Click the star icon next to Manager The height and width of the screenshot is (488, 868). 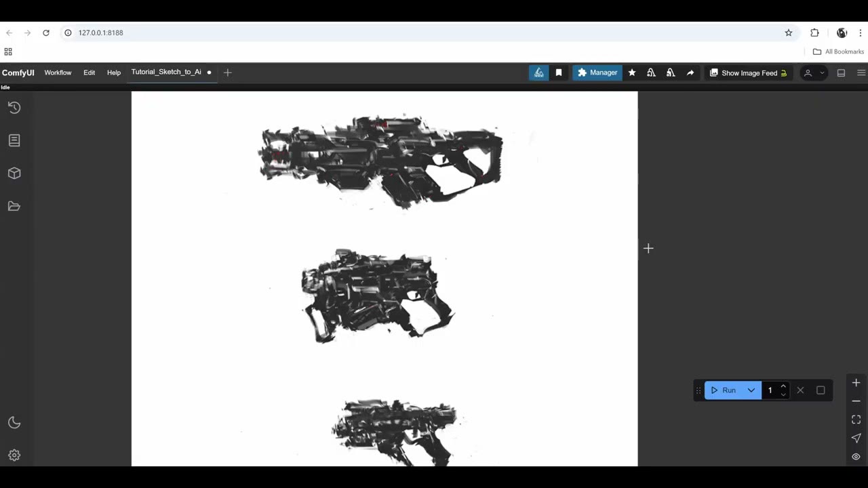coord(632,73)
